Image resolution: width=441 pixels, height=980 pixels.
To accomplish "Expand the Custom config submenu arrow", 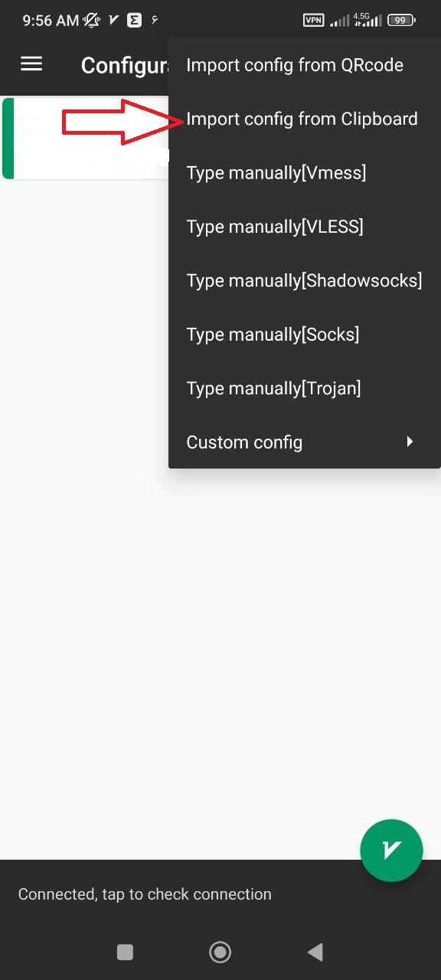I will [x=409, y=442].
